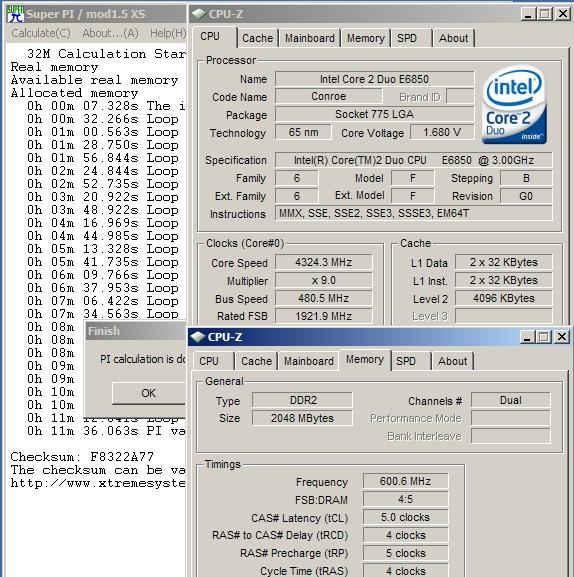Screen dimensions: 574x577
Task: Click memory Type value DDR2
Action: coord(302,400)
